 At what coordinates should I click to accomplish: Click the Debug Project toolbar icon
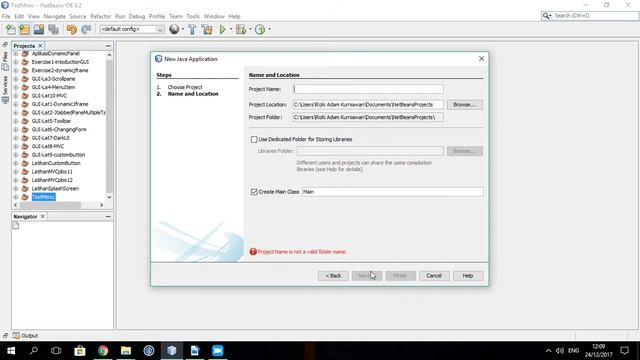pos(241,29)
